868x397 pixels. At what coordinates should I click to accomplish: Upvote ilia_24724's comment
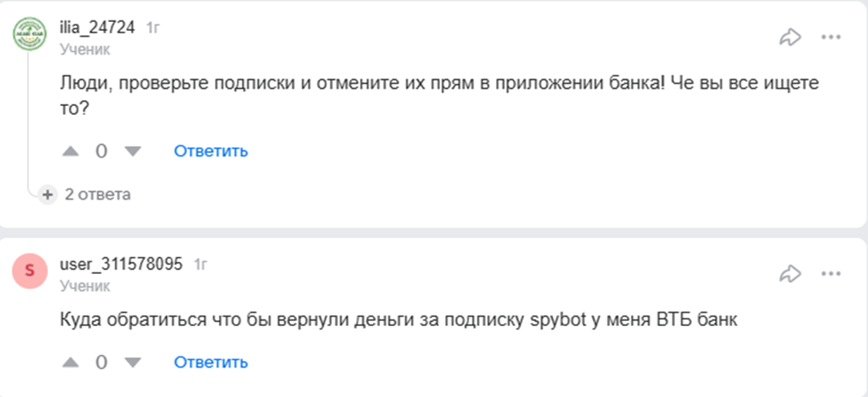[72, 151]
